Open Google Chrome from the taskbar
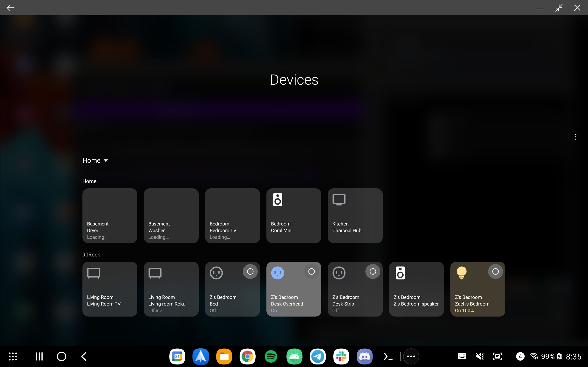The image size is (588, 367). click(x=247, y=356)
